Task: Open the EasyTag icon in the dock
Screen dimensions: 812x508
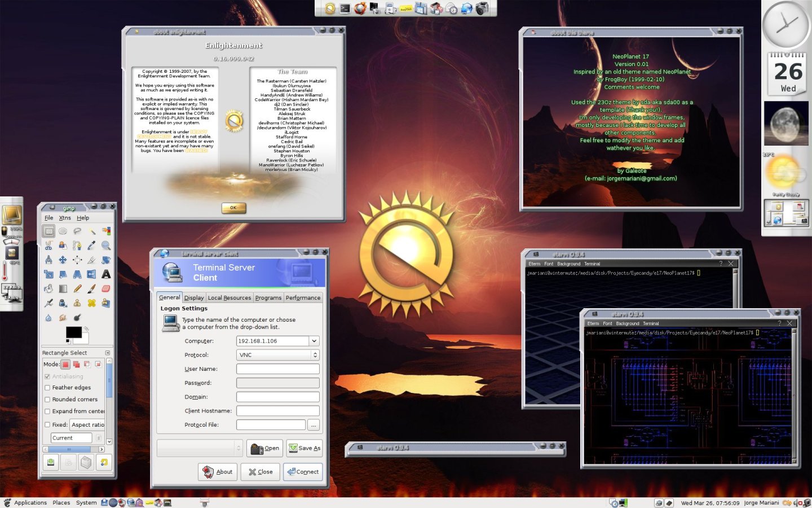Action: [405, 9]
